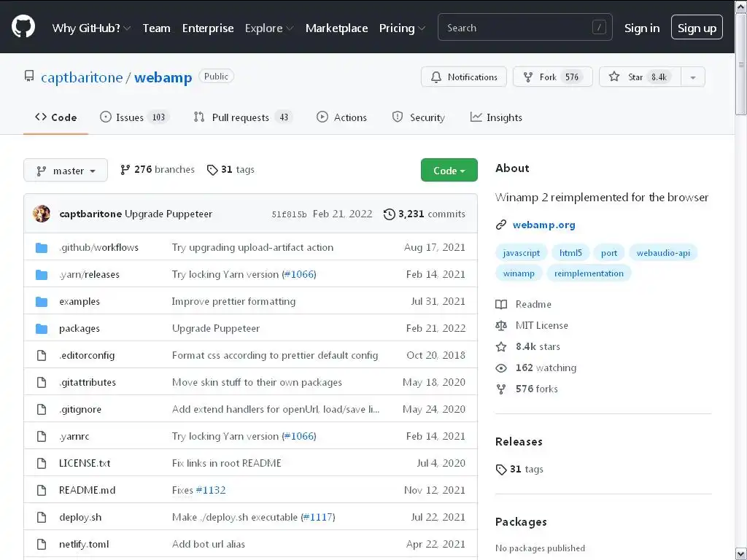Click the Notifications bell icon
Image resolution: width=747 pixels, height=560 pixels.
pyautogui.click(x=436, y=77)
